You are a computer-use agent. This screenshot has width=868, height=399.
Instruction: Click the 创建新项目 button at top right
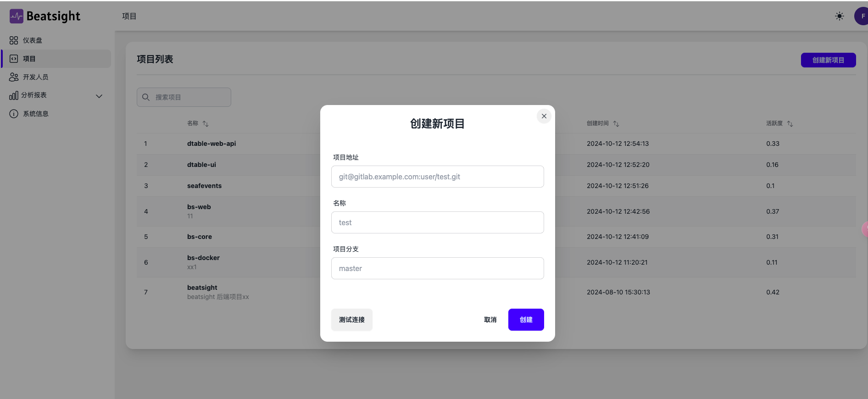pyautogui.click(x=828, y=60)
